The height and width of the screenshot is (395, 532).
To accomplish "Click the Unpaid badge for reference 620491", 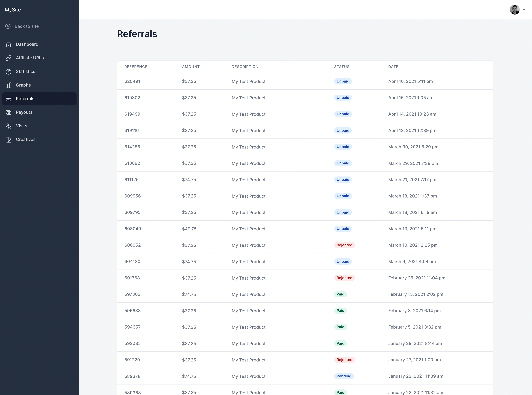I will coord(343,81).
